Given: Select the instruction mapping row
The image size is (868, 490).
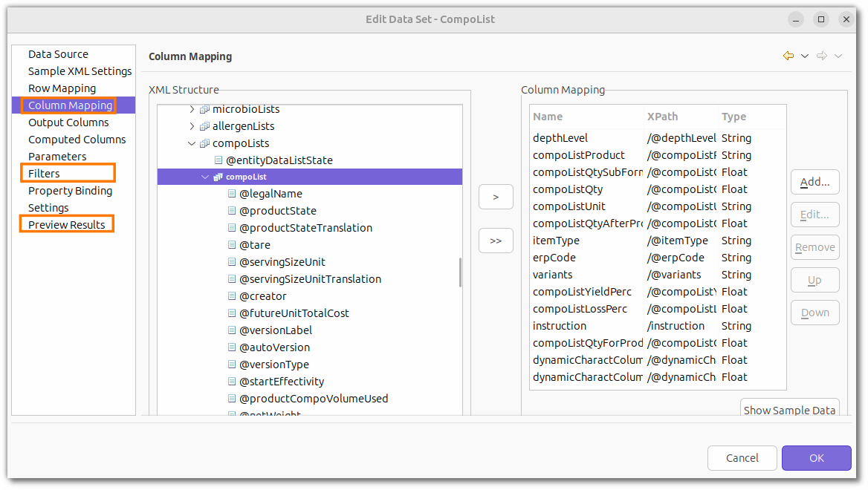Looking at the screenshot, I should click(658, 327).
